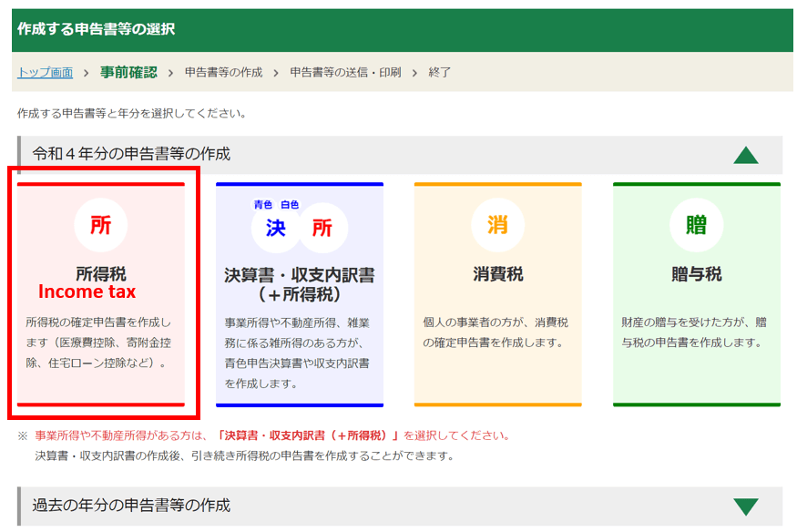This screenshot has height=532, width=797.
Task: Expand the 過去の年分の申告書等の作成 section arrow
Action: point(746,506)
